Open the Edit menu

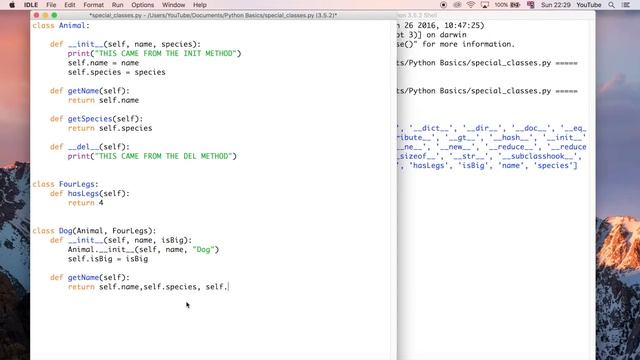pyautogui.click(x=70, y=5)
